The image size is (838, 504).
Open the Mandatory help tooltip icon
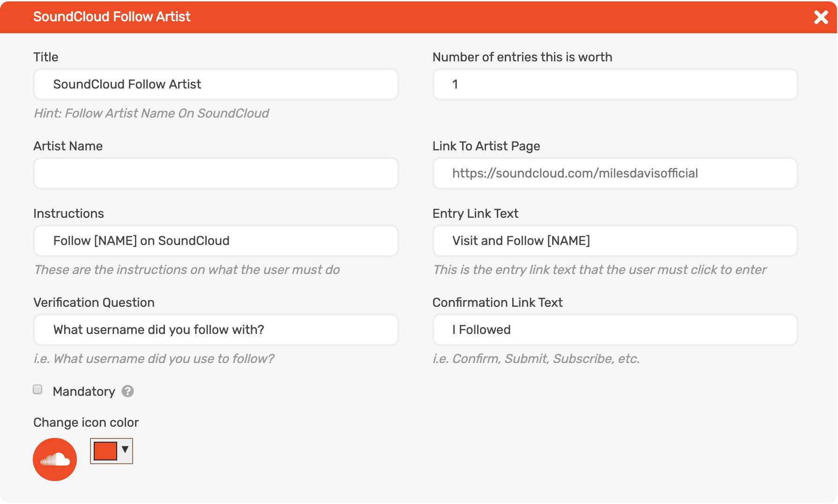click(x=127, y=391)
